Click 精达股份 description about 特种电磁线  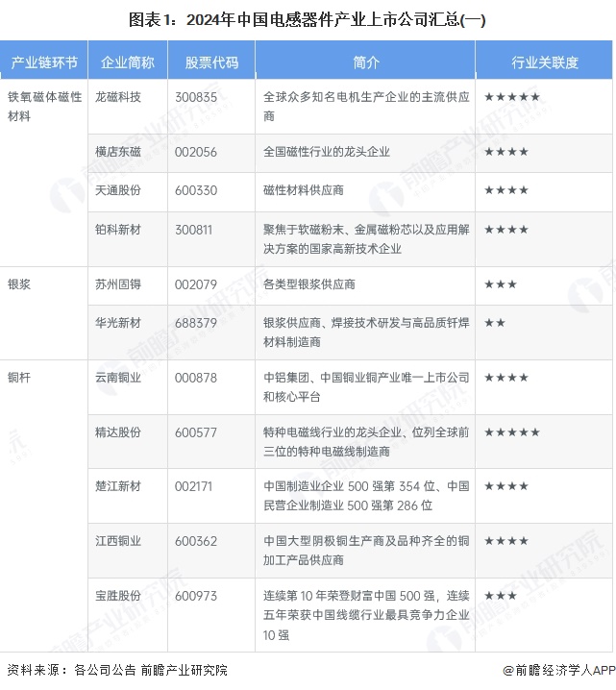click(x=366, y=441)
